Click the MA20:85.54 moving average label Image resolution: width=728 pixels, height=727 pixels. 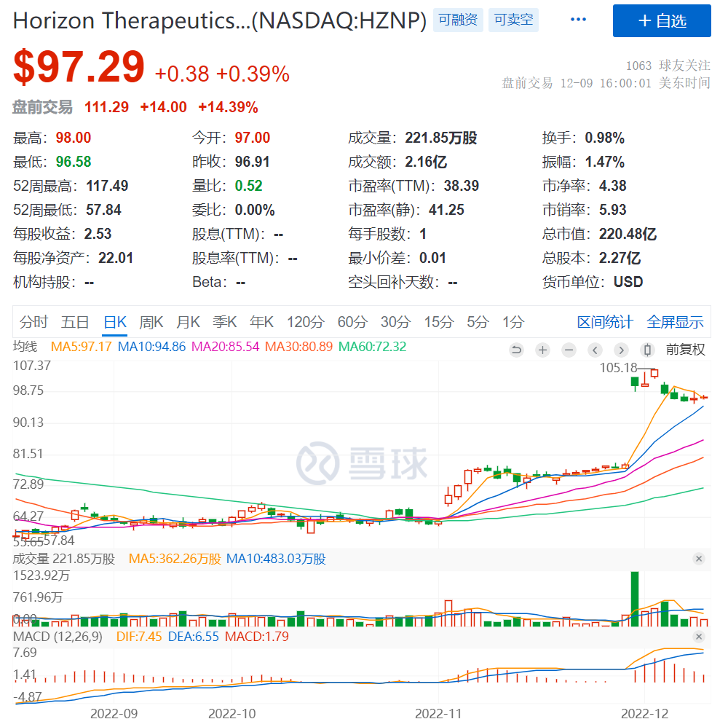tap(225, 347)
